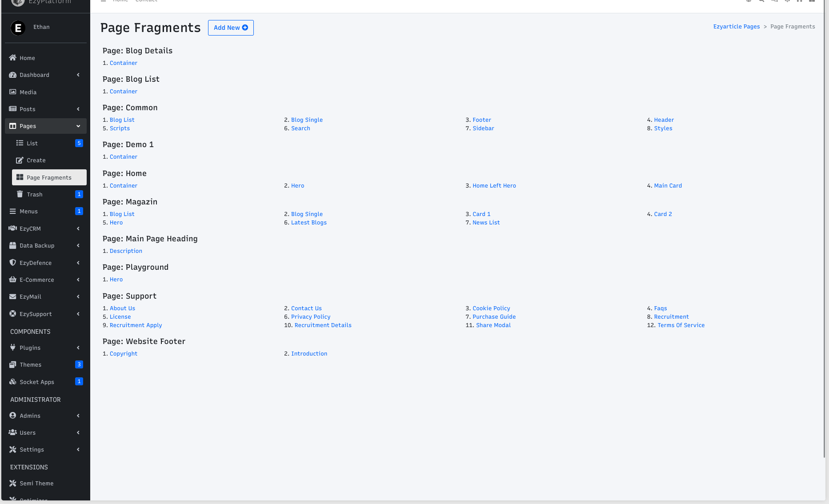The height and width of the screenshot is (504, 829).
Task: Click the Trash bin icon
Action: point(20,194)
